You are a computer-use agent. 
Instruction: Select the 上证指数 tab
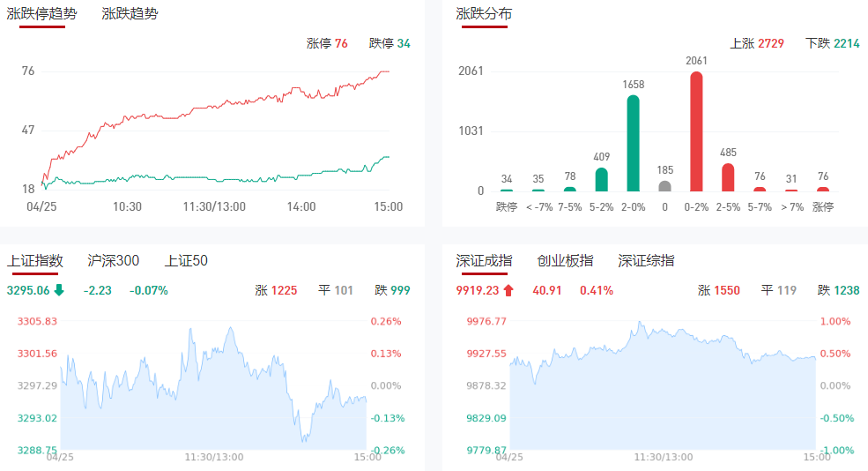35,260
